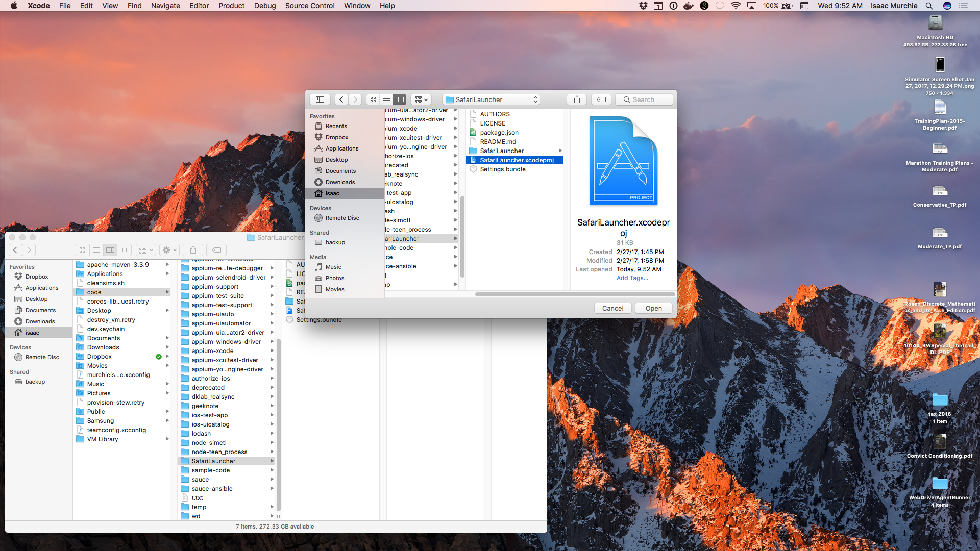Switch Finder window to cover flow view
This screenshot has width=980, height=551.
click(x=125, y=250)
